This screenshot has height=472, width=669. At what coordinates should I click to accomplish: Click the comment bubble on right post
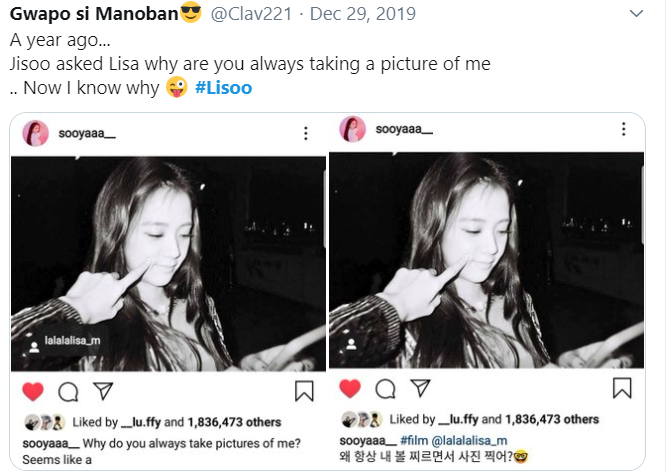(386, 388)
